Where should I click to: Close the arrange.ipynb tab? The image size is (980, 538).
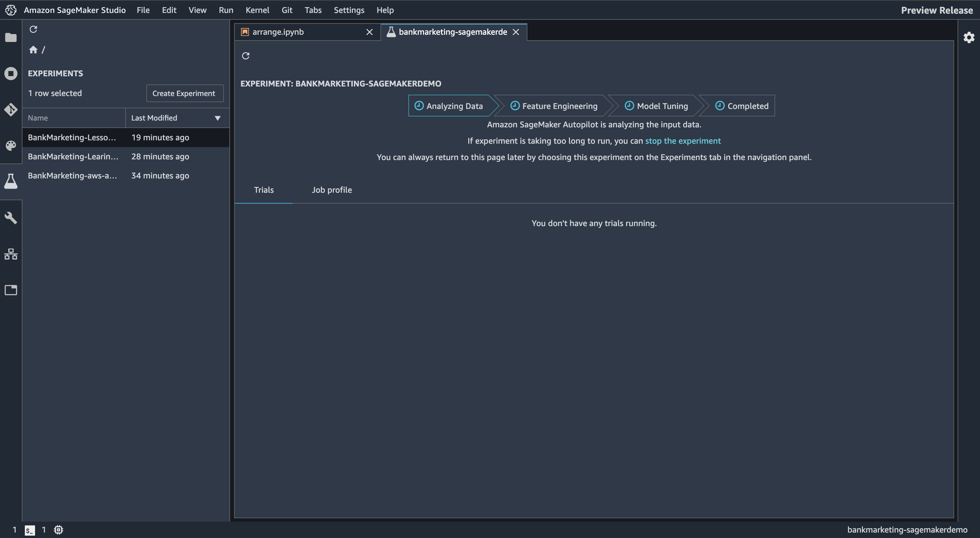pyautogui.click(x=370, y=32)
